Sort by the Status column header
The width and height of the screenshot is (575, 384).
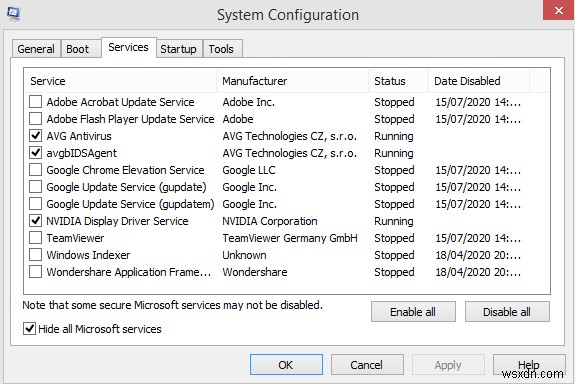pos(399,81)
